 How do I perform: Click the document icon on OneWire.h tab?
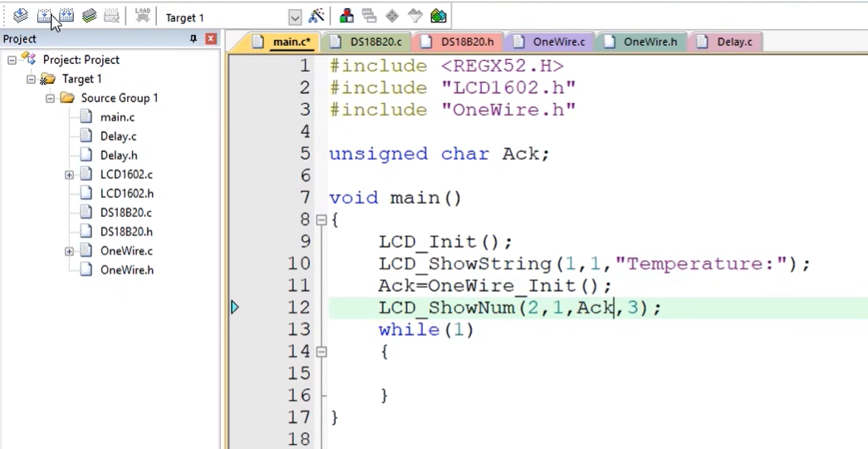(x=609, y=42)
